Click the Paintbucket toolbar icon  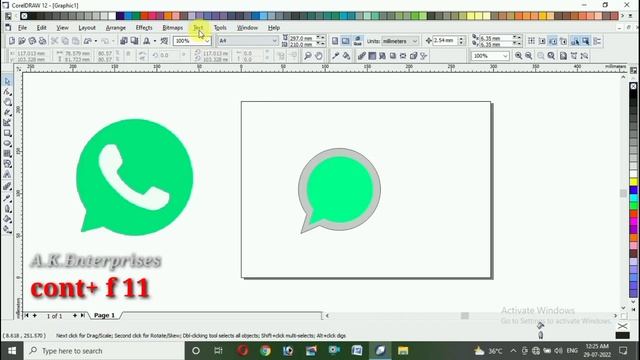[x=346, y=56]
